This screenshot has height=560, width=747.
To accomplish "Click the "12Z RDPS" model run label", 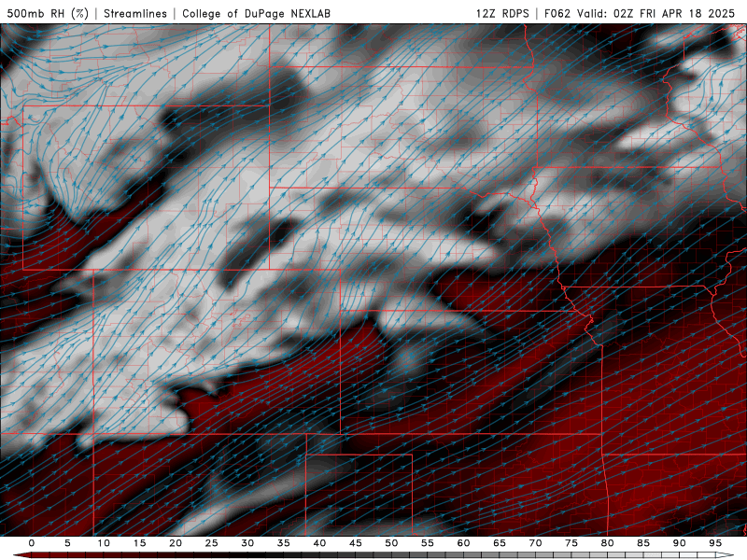I will point(502,14).
